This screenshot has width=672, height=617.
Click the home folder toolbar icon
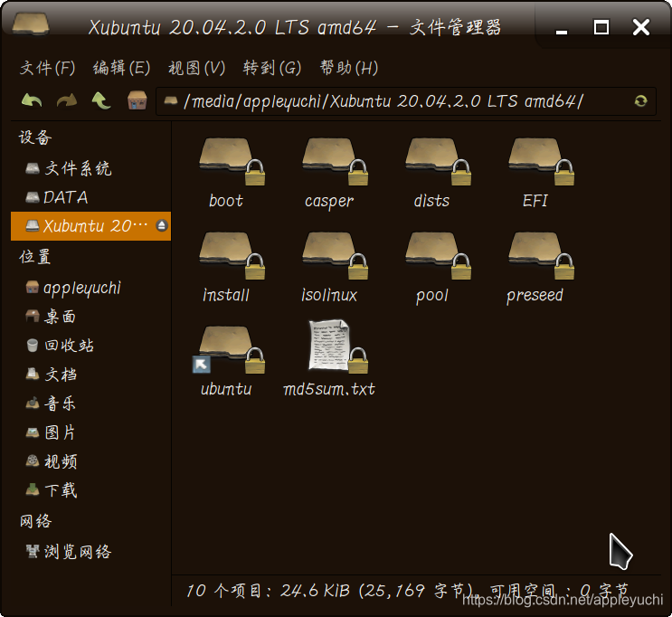[137, 100]
